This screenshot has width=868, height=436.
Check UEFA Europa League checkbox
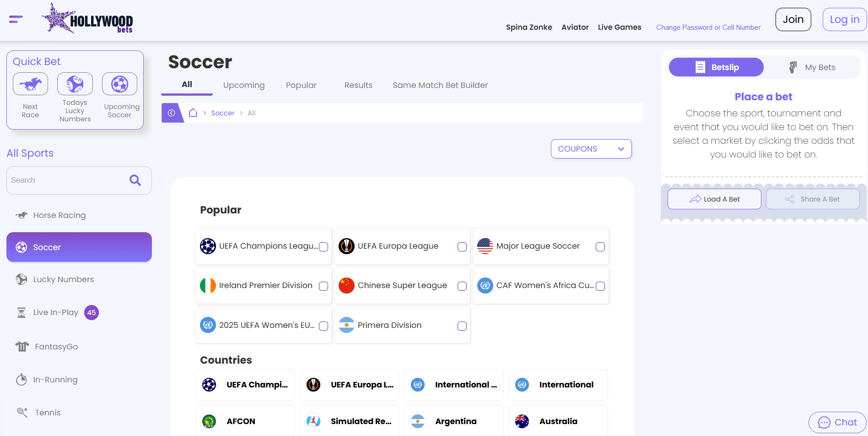pos(462,247)
